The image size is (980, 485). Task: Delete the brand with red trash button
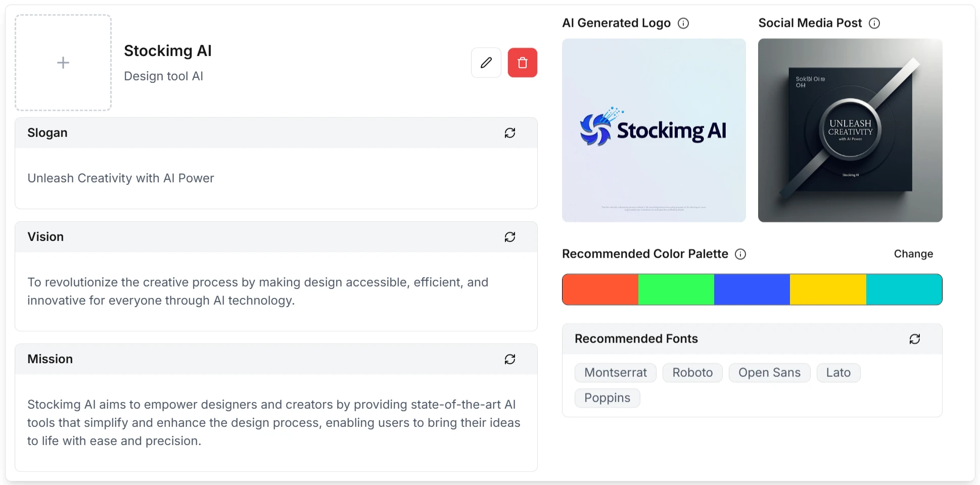coord(522,63)
